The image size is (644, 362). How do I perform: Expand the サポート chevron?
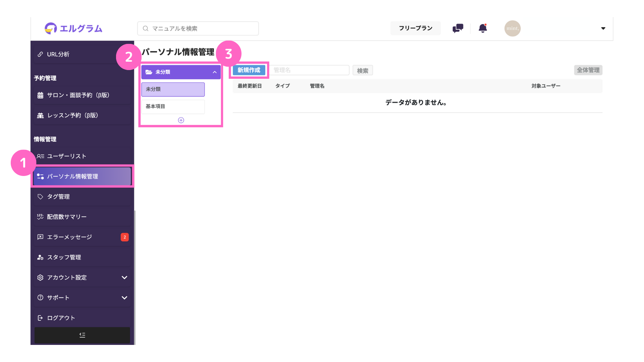(x=124, y=298)
